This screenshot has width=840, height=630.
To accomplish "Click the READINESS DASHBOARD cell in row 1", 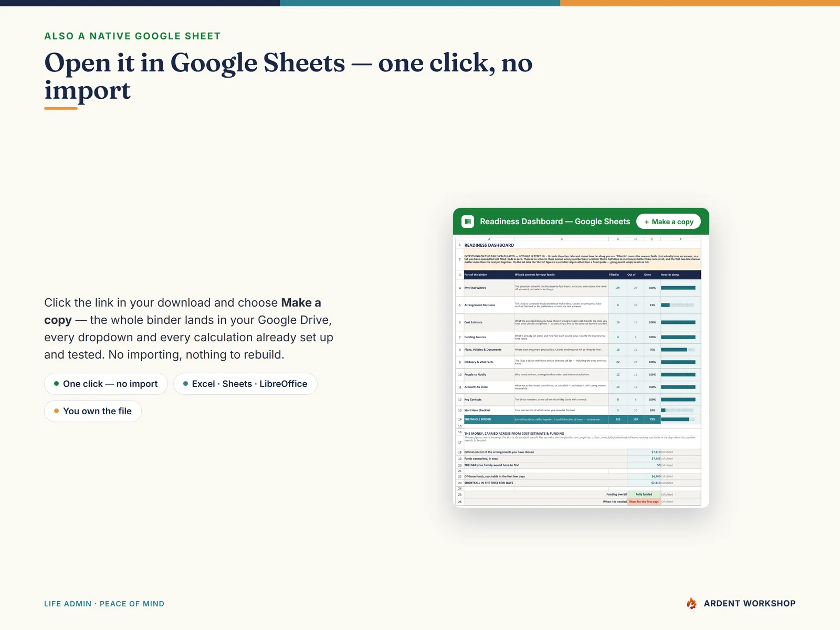I will click(489, 245).
